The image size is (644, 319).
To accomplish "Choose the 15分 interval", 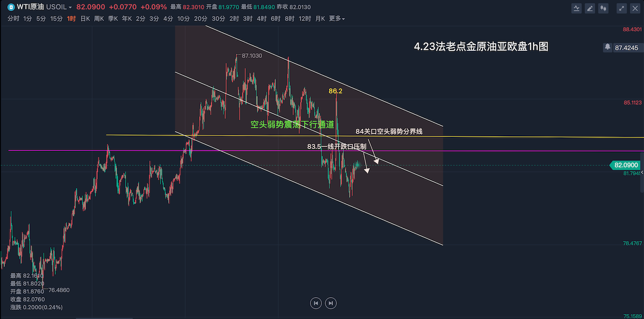I will pos(56,19).
